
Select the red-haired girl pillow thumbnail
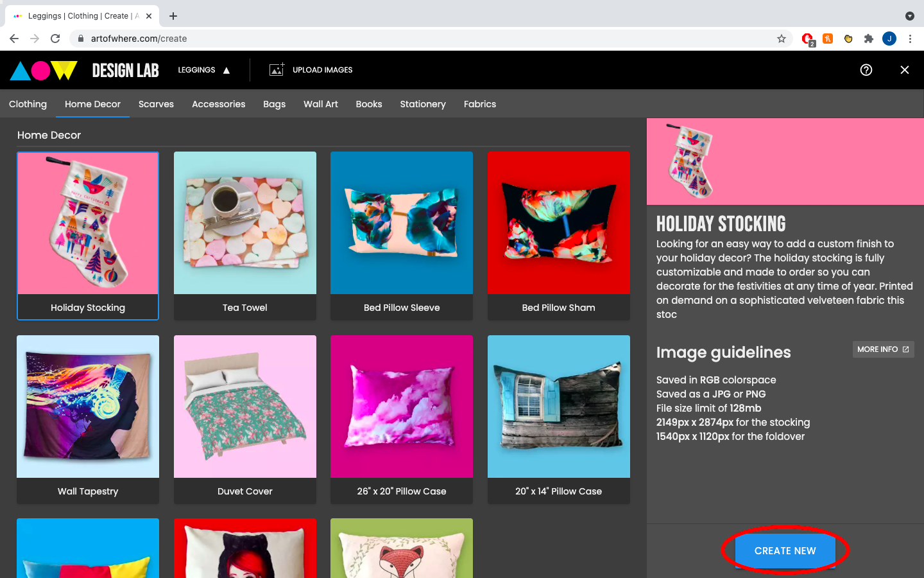point(245,548)
